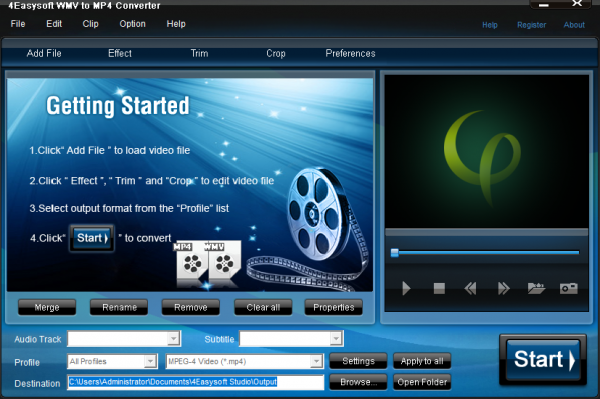Click the small Start button in instructions
600x399 pixels.
click(92, 238)
